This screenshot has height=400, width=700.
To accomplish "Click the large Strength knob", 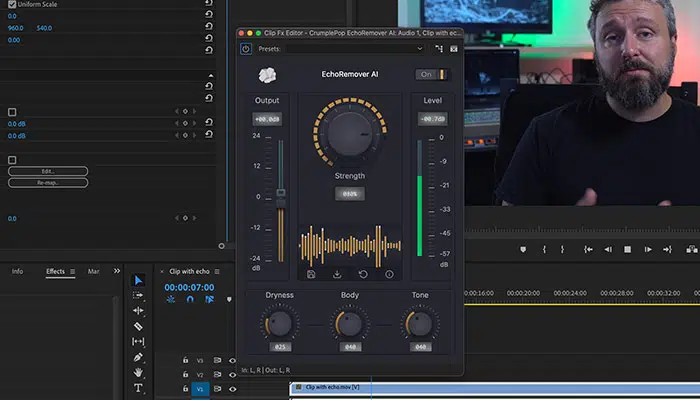I will (350, 133).
